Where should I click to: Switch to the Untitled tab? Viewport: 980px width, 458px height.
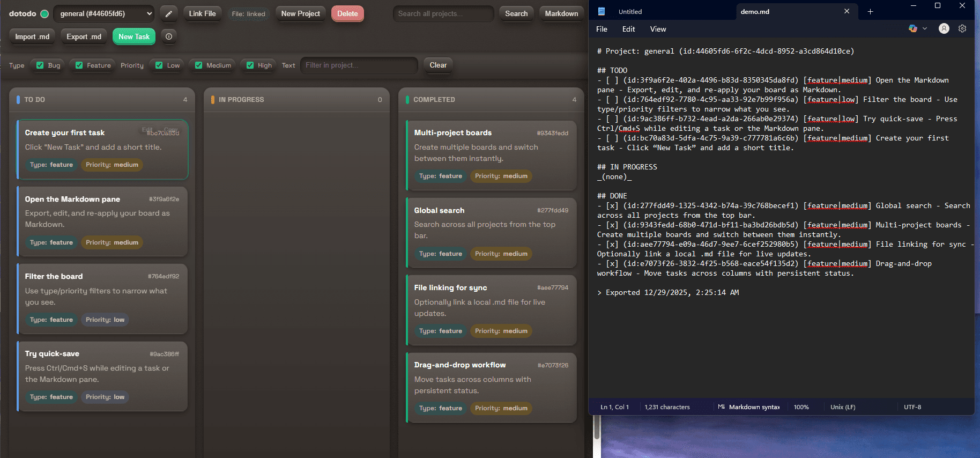(630, 11)
